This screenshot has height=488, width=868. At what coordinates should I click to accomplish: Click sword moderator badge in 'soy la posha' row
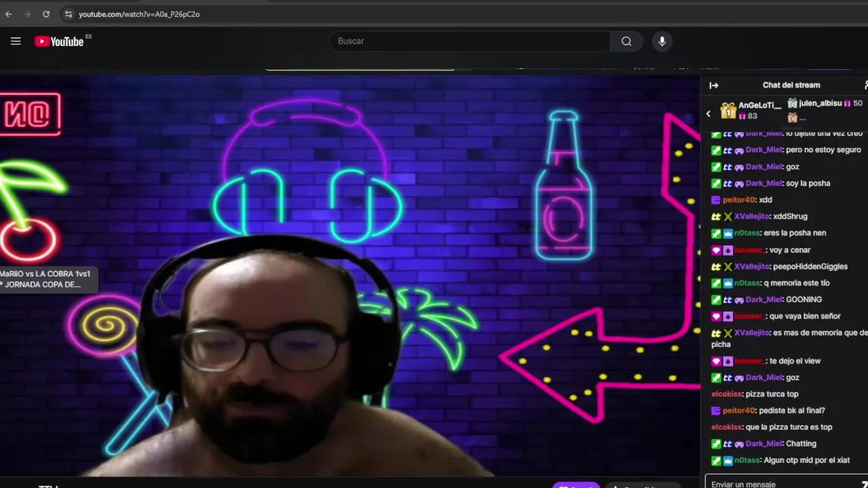(x=716, y=183)
